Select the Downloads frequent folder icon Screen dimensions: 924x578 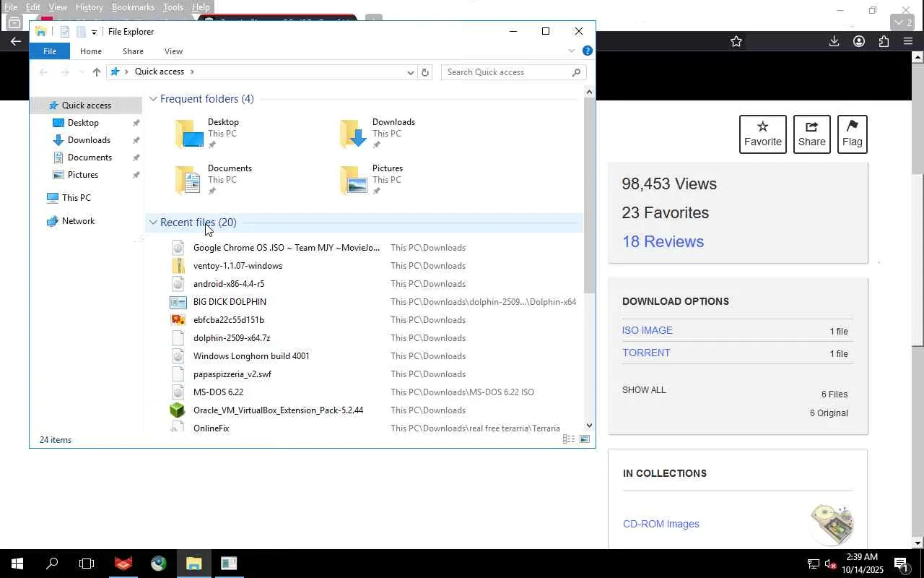click(354, 134)
